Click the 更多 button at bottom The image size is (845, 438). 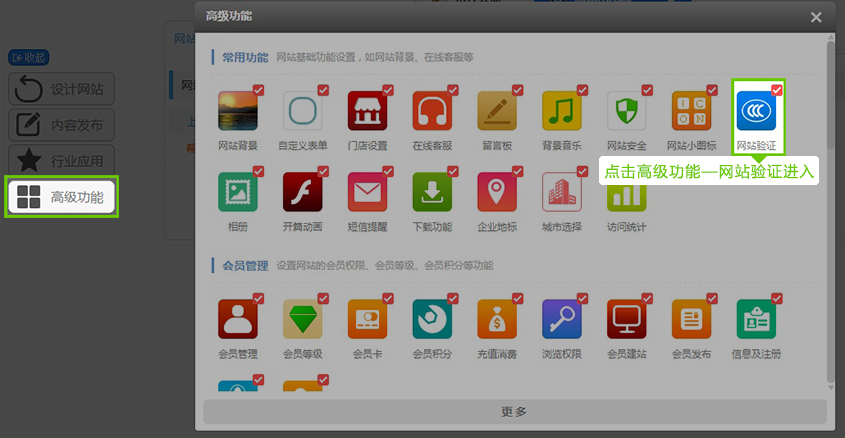pos(515,412)
